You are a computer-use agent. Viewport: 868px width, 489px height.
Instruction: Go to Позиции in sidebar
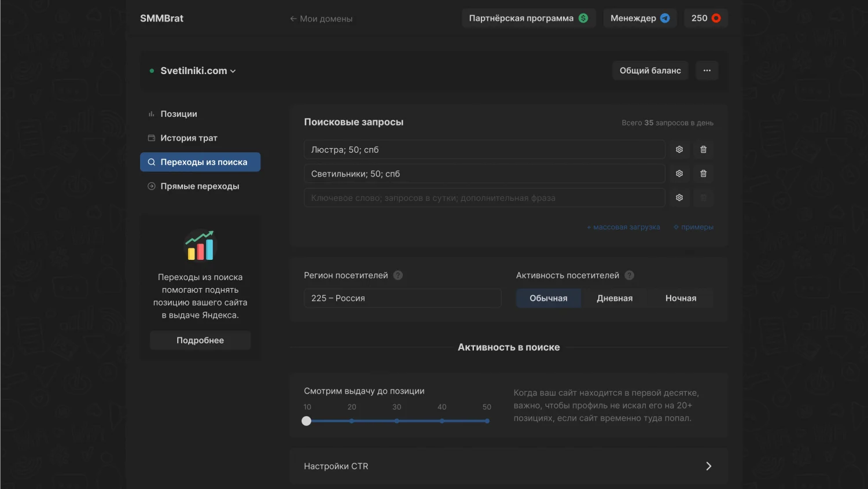coord(179,114)
